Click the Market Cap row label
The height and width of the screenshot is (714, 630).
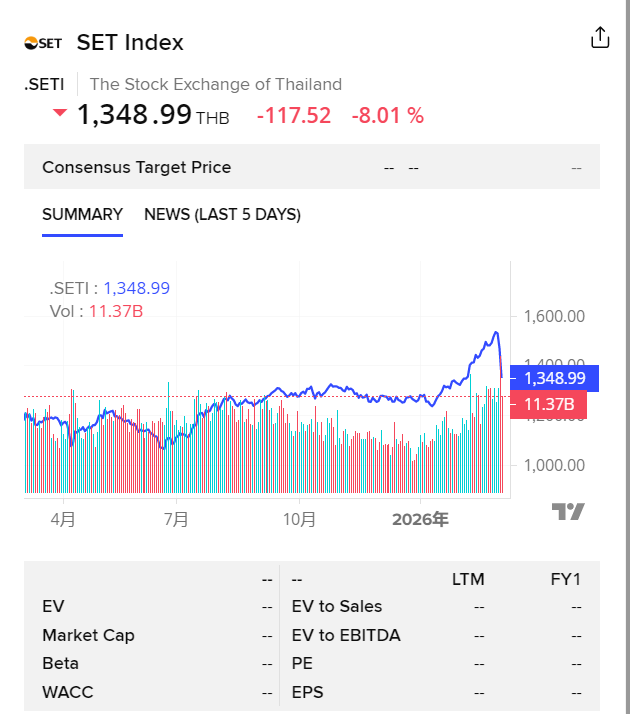coord(88,635)
